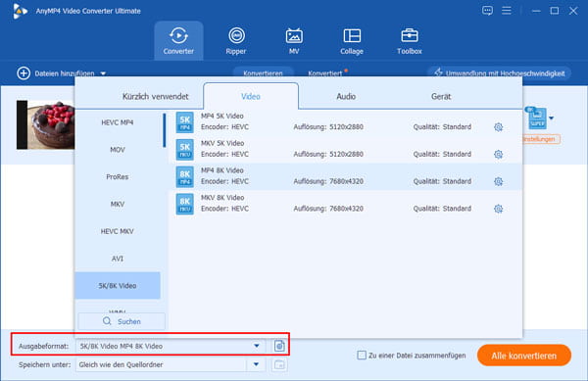Click the magnifier icon in Suchen box
Screen dimensions: 588x381
coord(107,321)
